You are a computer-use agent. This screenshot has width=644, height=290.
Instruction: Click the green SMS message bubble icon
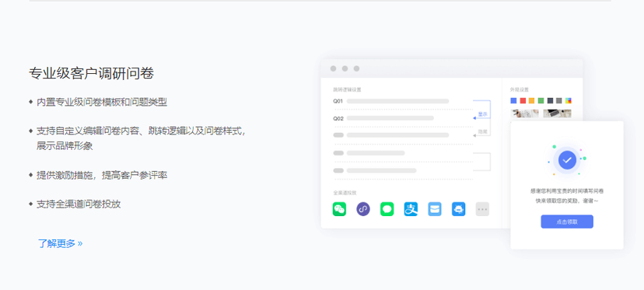click(387, 209)
